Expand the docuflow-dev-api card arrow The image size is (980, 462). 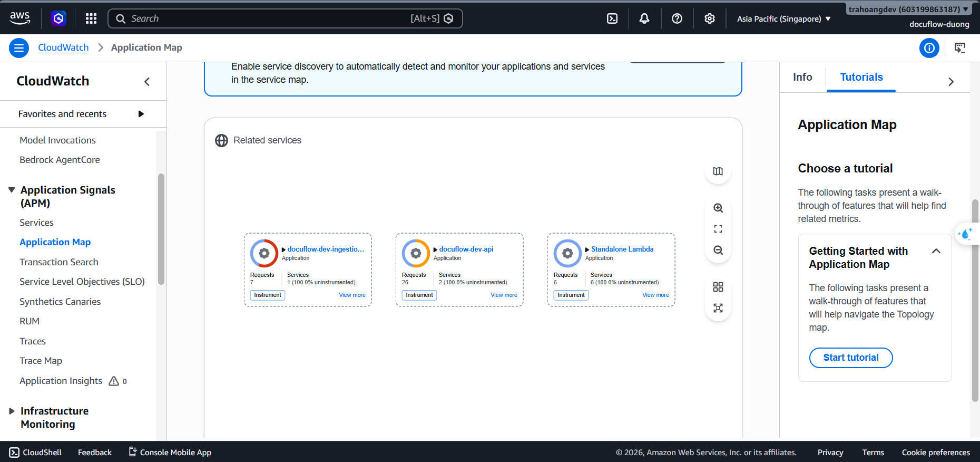(435, 249)
